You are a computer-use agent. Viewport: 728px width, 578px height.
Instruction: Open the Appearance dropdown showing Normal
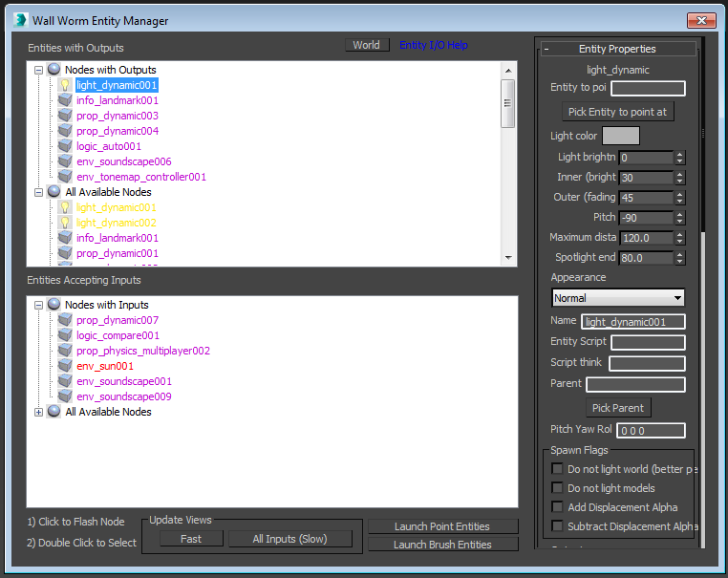pyautogui.click(x=618, y=298)
